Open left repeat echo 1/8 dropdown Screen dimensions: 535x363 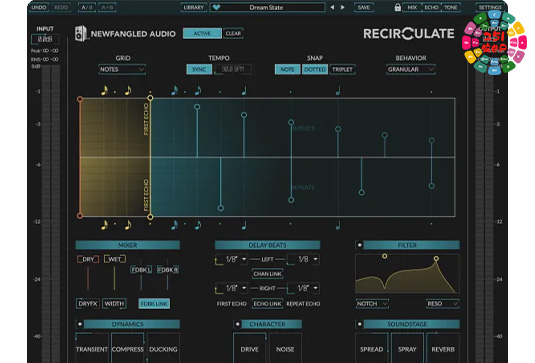click(x=303, y=259)
